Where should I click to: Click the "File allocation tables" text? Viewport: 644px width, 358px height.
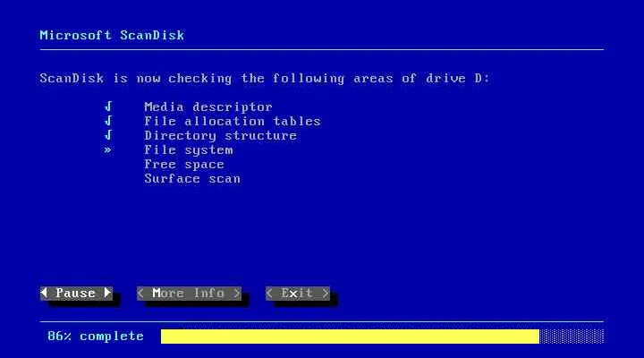click(233, 121)
